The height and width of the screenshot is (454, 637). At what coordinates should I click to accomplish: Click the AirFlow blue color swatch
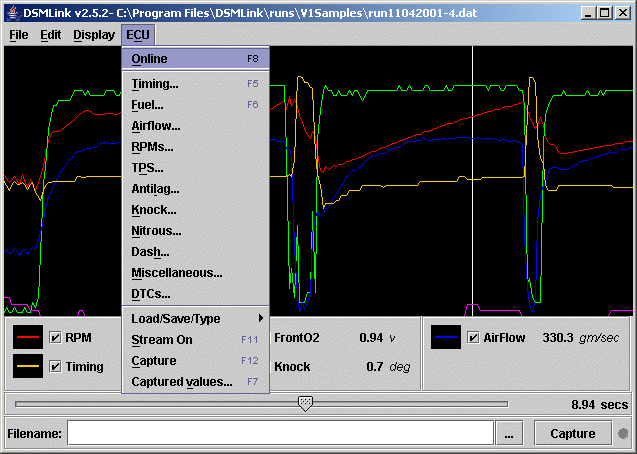445,338
